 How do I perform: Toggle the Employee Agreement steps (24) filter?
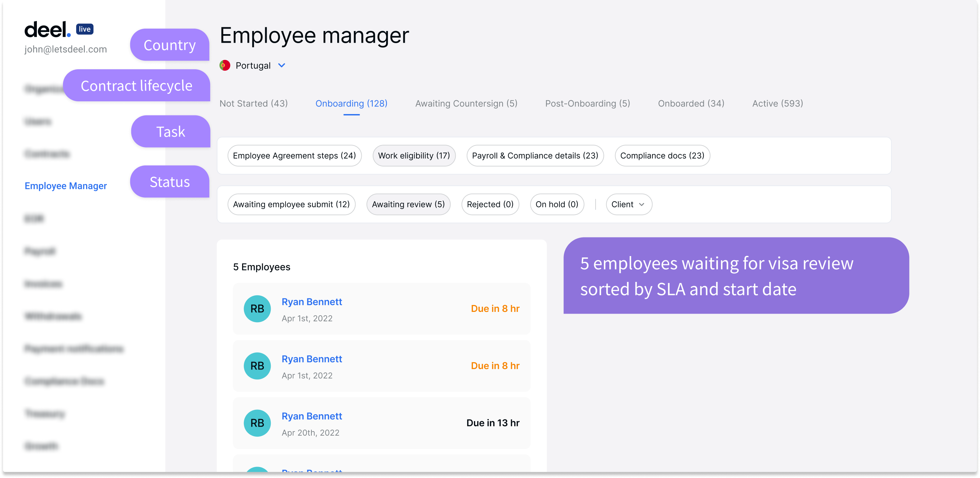tap(295, 156)
